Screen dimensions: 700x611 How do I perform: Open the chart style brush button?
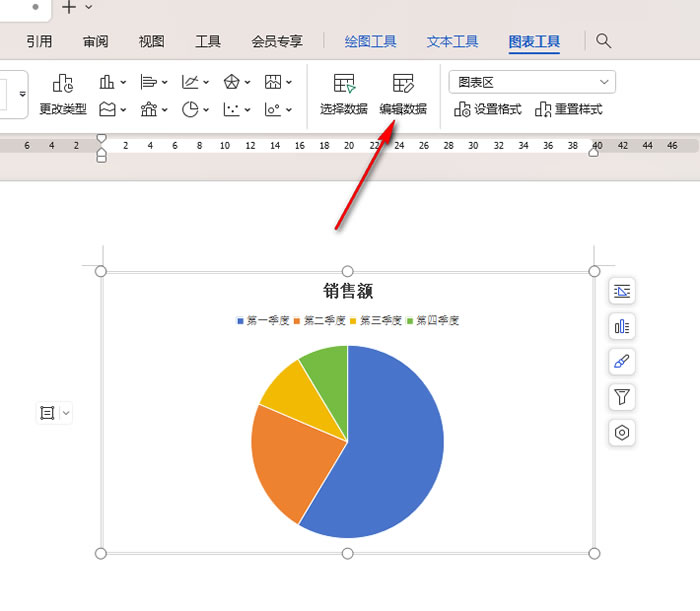[622, 362]
